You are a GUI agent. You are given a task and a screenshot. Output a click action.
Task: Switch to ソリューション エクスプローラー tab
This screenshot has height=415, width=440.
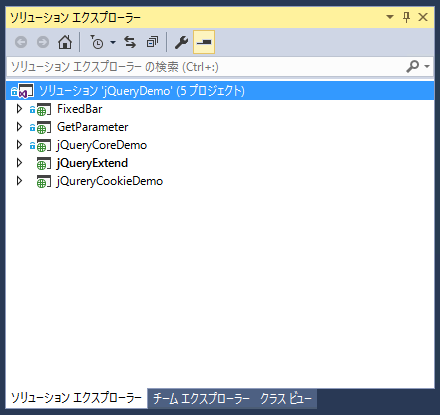click(76, 398)
